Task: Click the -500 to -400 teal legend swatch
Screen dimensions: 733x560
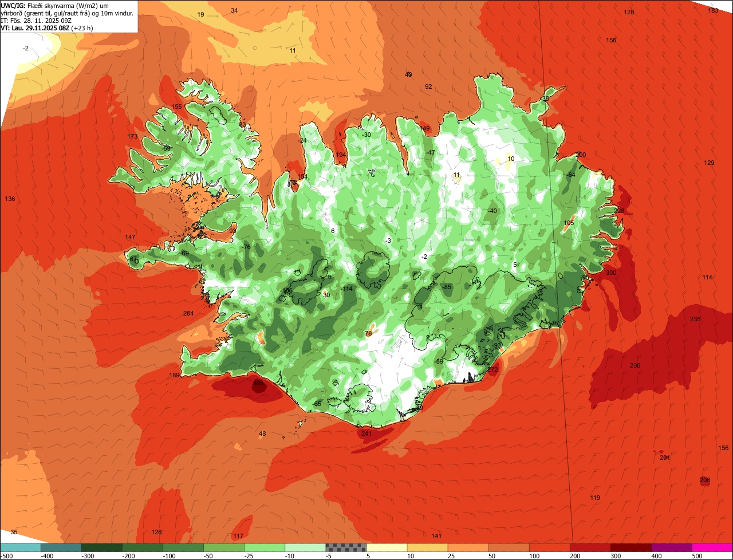Action: tap(20, 547)
